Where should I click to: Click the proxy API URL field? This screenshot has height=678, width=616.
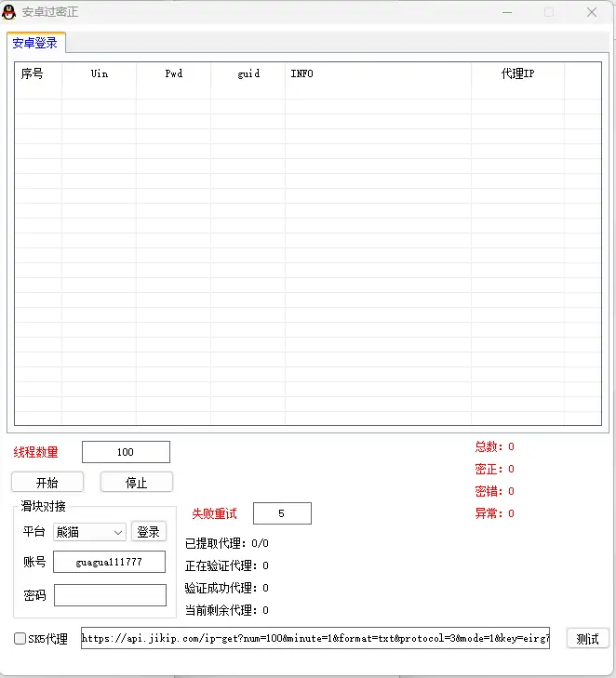[315, 638]
